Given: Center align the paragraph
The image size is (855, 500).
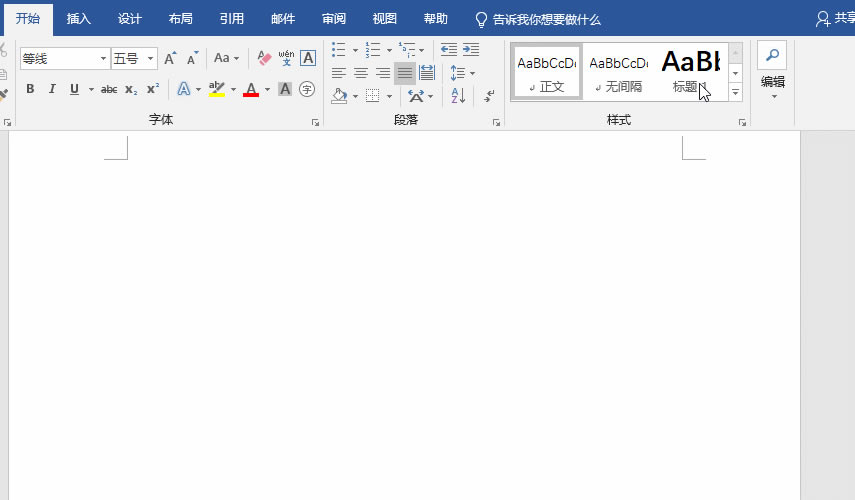Looking at the screenshot, I should [x=361, y=73].
